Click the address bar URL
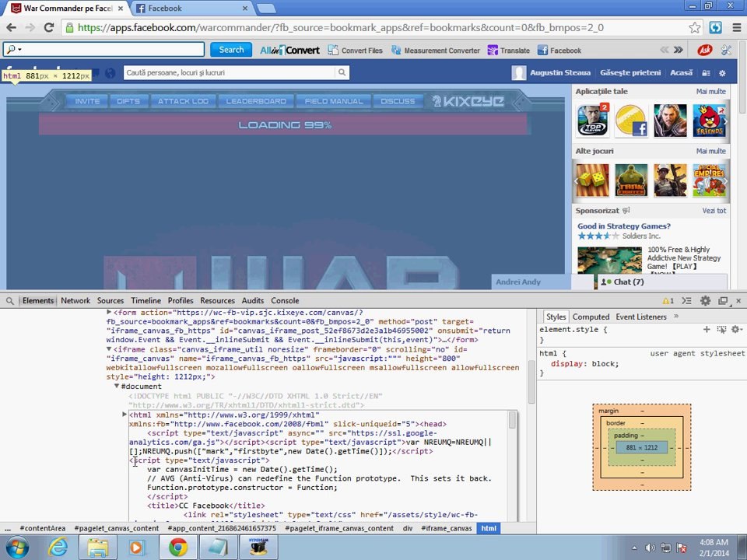The height and width of the screenshot is (560, 747). [341, 28]
